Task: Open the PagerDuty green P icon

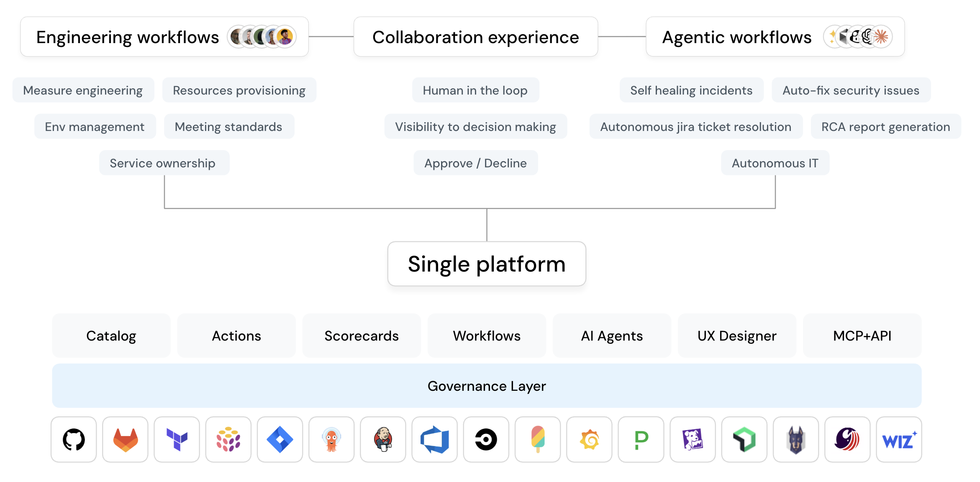Action: [641, 439]
